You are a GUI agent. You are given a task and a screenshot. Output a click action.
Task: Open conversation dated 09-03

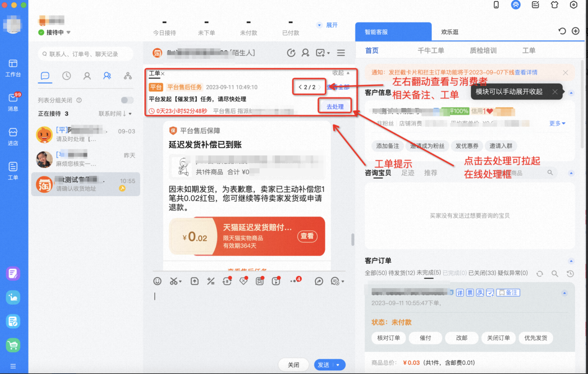point(86,135)
